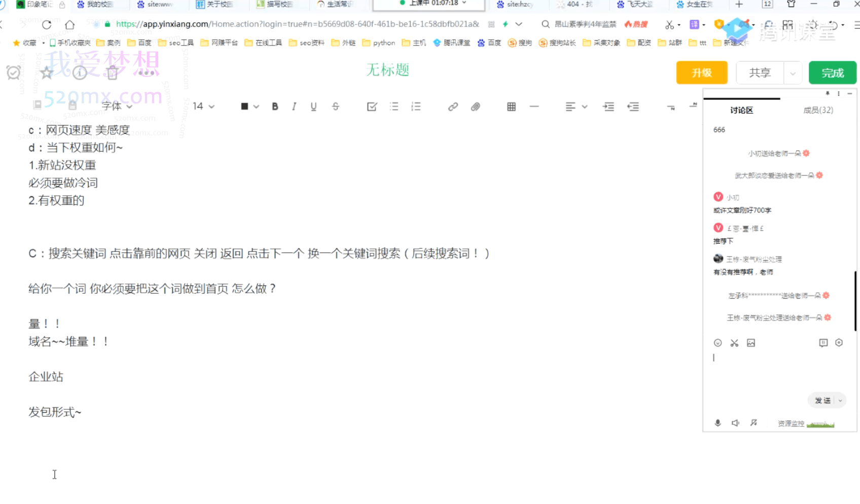Open the emoji picker in the discussion panel
Screen dimensions: 860x504
point(718,343)
